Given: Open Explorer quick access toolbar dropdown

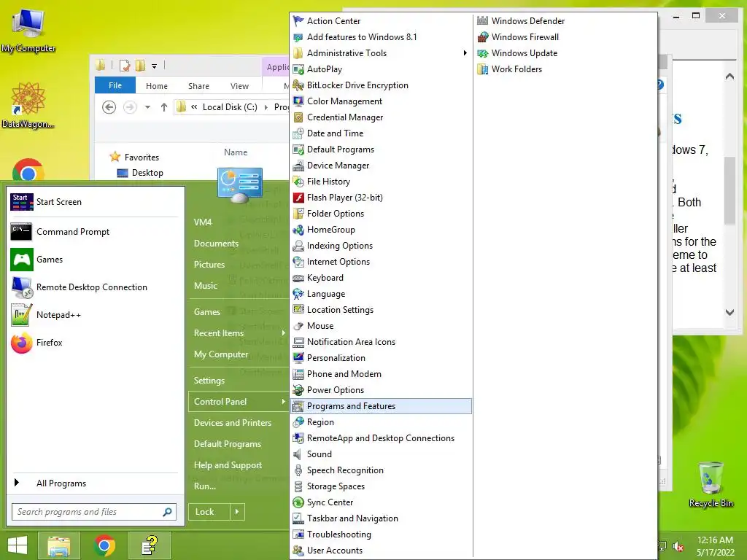Looking at the screenshot, I should tap(155, 66).
